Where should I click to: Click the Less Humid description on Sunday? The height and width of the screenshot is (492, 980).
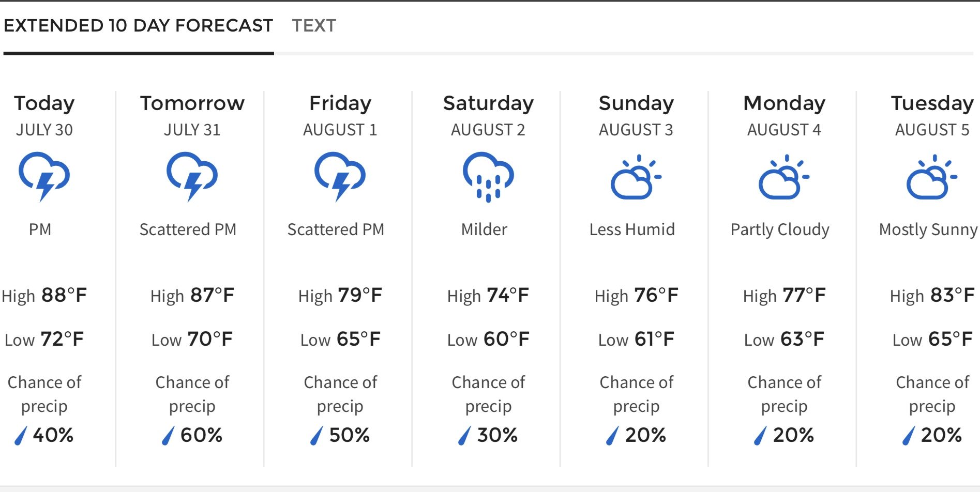(x=632, y=229)
